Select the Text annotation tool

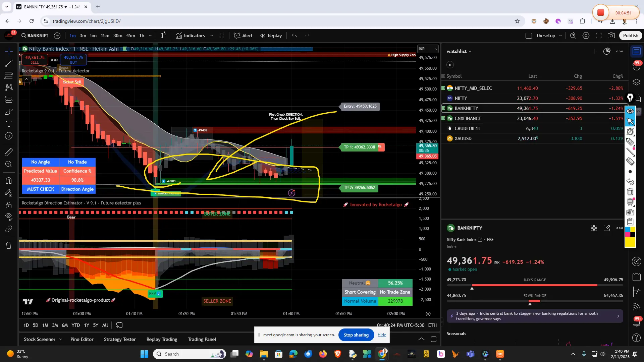[9, 124]
